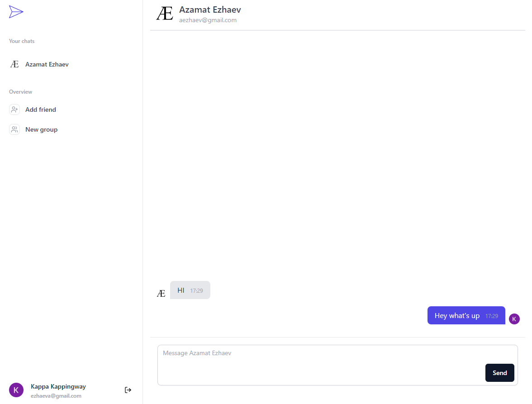Click the logout icon next to Kappa Kappingway

click(x=128, y=390)
